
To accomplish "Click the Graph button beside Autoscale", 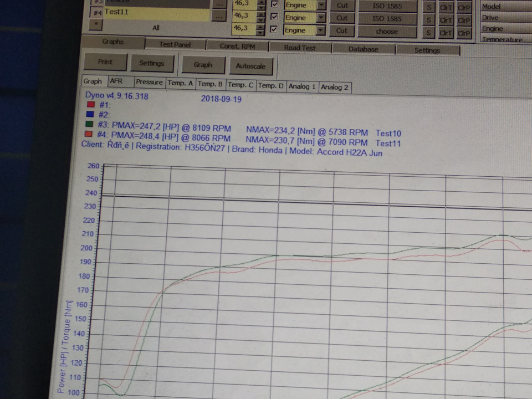I will pos(203,65).
